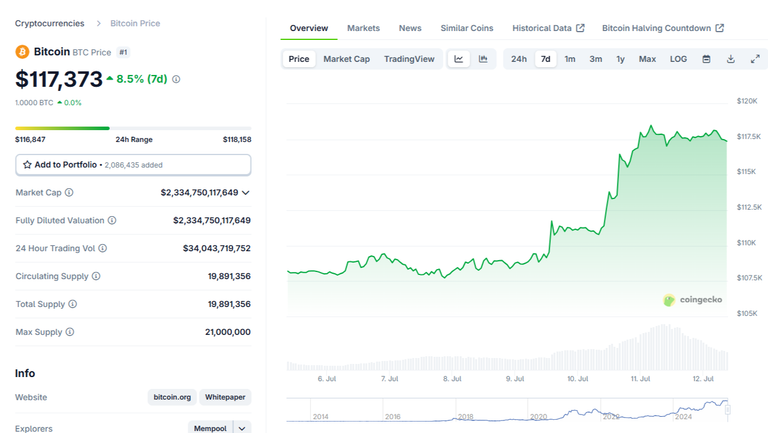Open the Markets tab
The image size is (768, 433).
point(363,28)
